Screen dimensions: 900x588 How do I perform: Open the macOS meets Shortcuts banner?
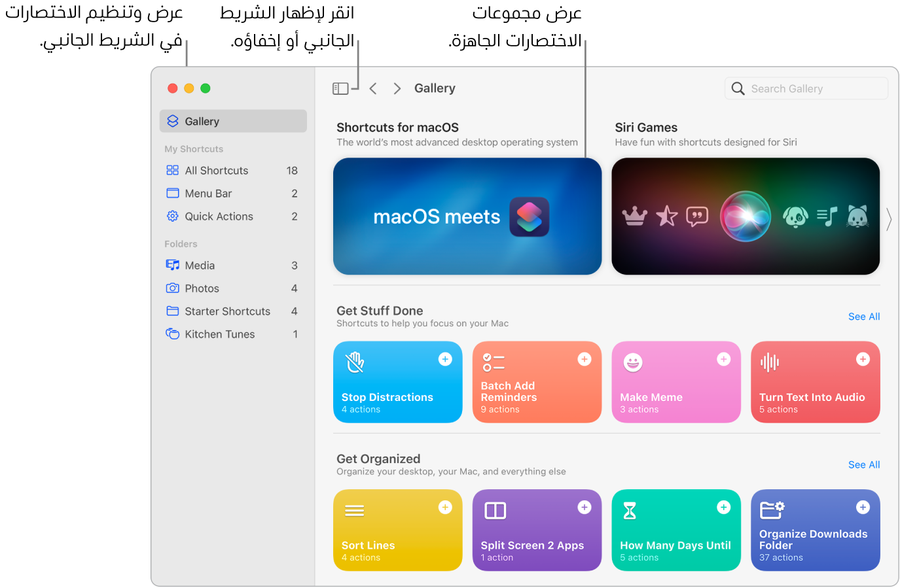(x=467, y=216)
